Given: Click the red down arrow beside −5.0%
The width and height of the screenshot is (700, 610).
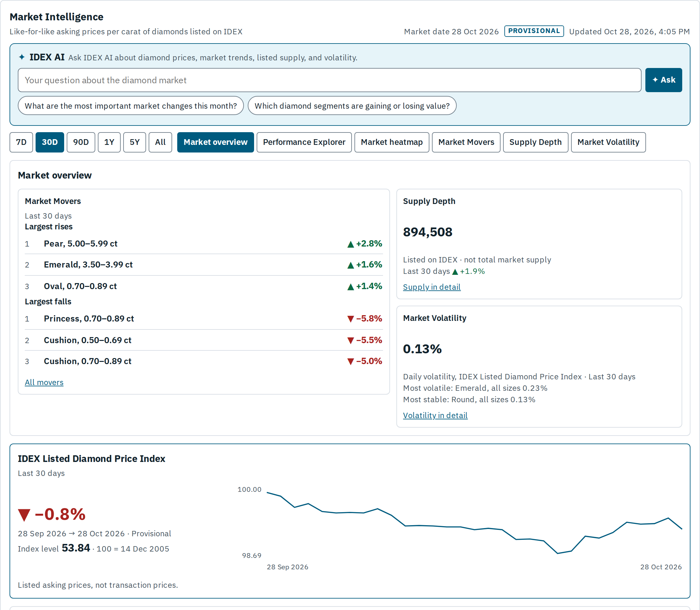Looking at the screenshot, I should pyautogui.click(x=351, y=362).
